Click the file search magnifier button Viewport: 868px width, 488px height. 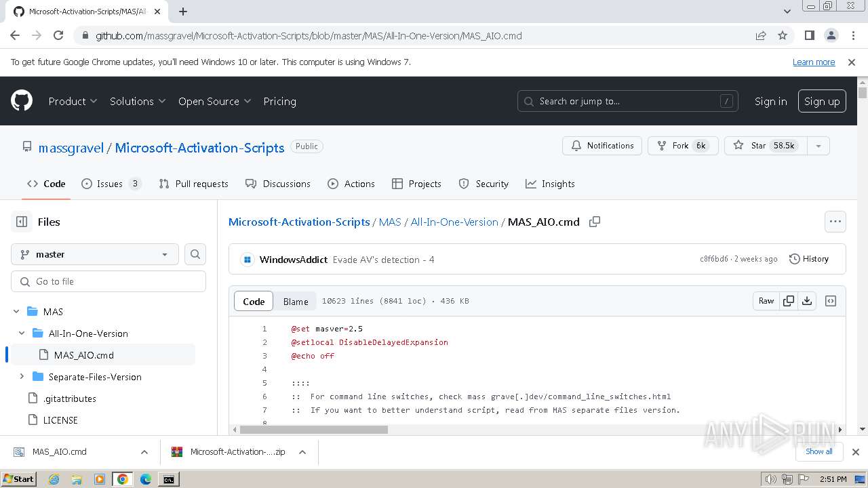coord(195,254)
